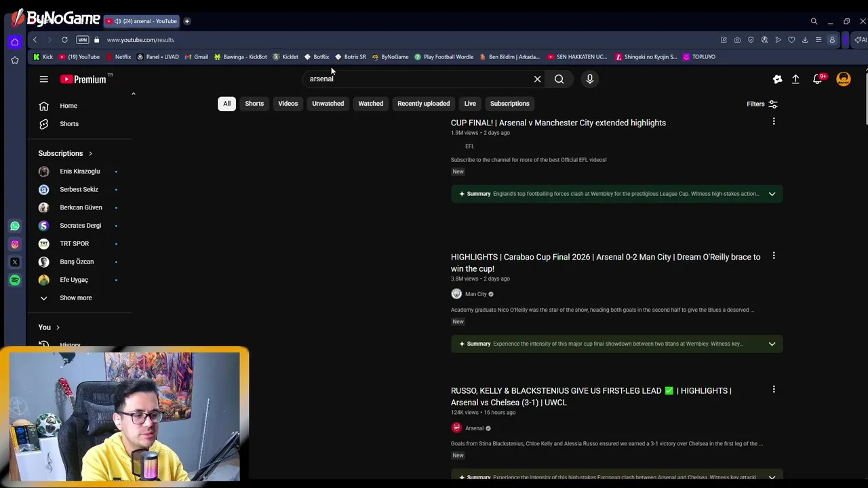
Task: Select the Watched filter chip
Action: pyautogui.click(x=370, y=104)
